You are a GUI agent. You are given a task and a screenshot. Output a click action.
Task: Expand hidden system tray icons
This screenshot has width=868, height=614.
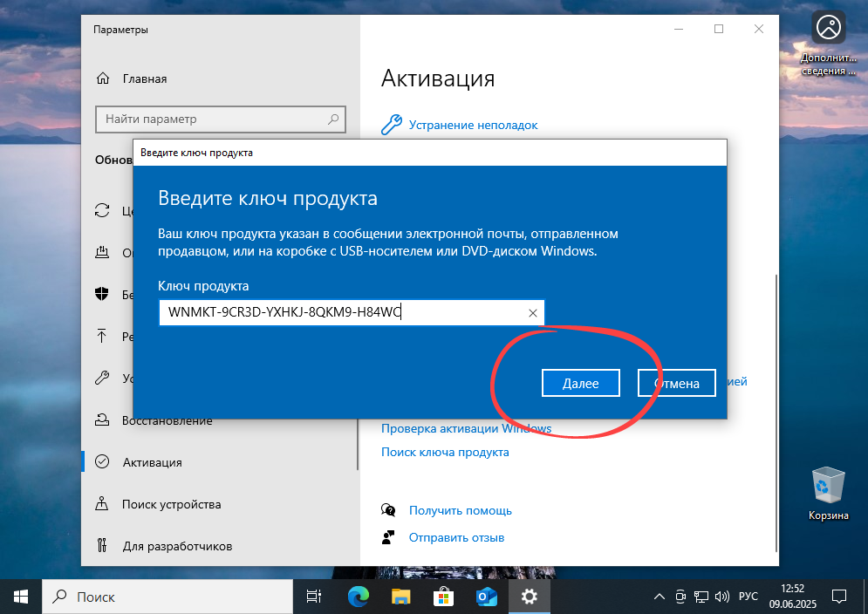pyautogui.click(x=659, y=597)
